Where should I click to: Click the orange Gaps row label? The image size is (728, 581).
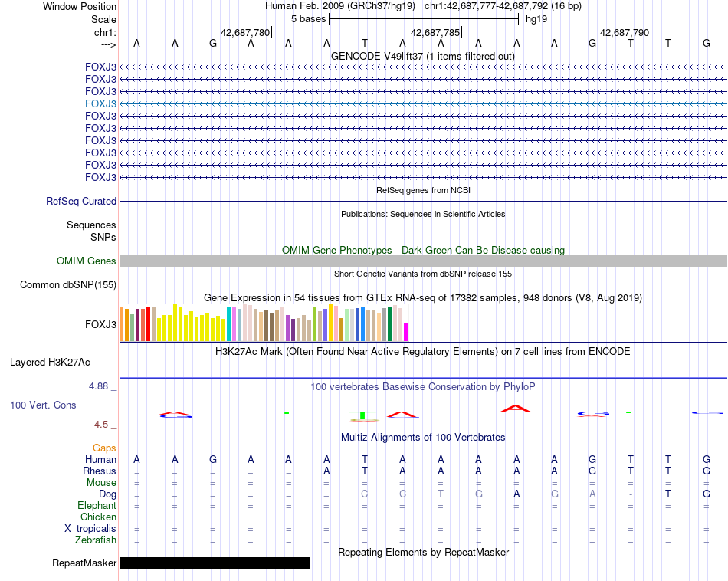tap(104, 448)
